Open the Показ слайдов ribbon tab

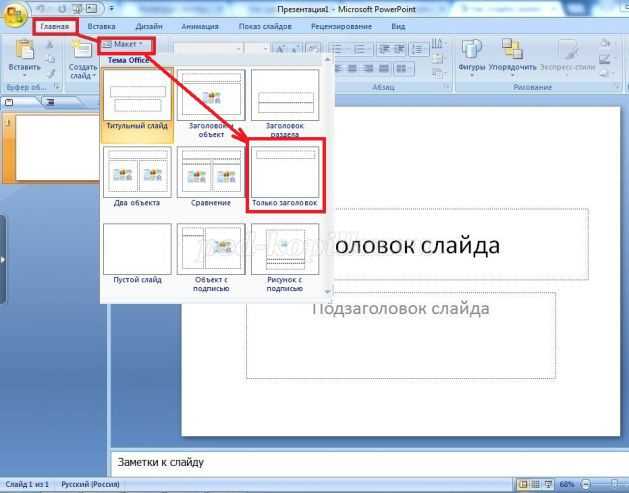pyautogui.click(x=265, y=27)
